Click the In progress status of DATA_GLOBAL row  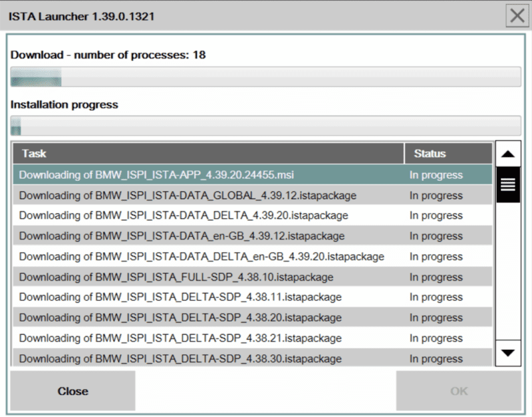click(x=436, y=196)
